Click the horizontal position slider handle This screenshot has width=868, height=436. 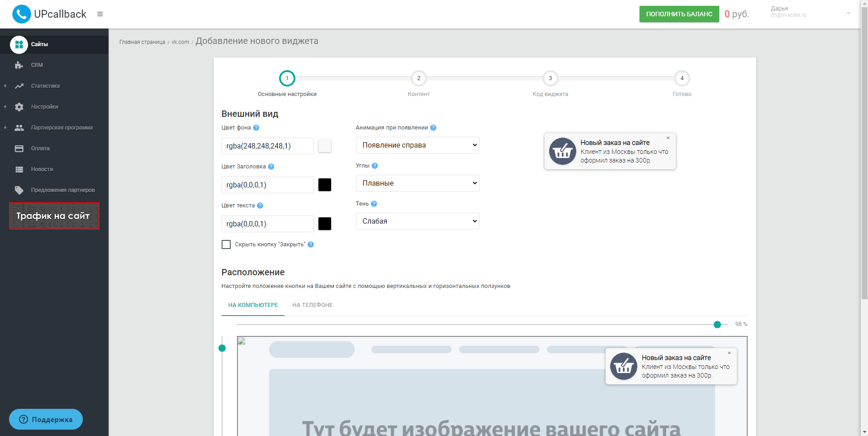[x=717, y=325]
